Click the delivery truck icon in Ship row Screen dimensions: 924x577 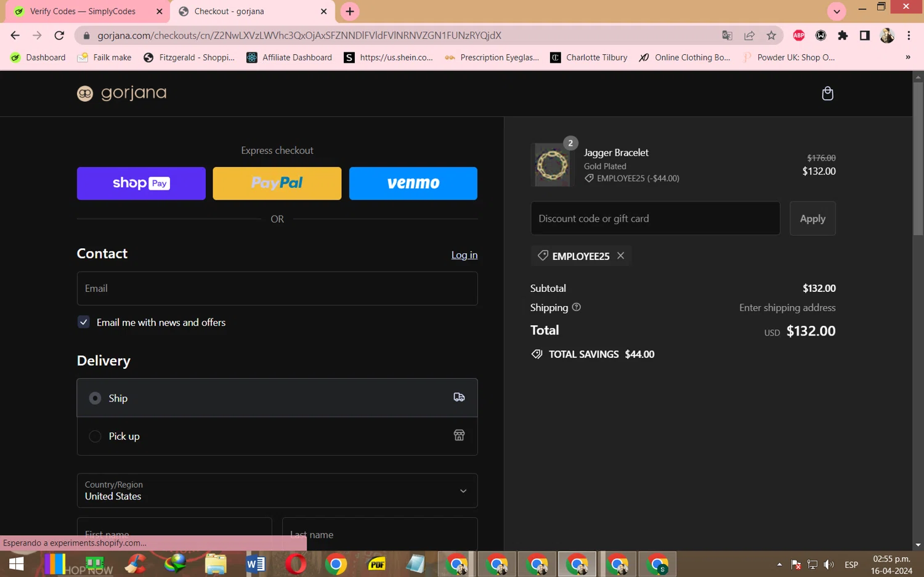click(459, 397)
